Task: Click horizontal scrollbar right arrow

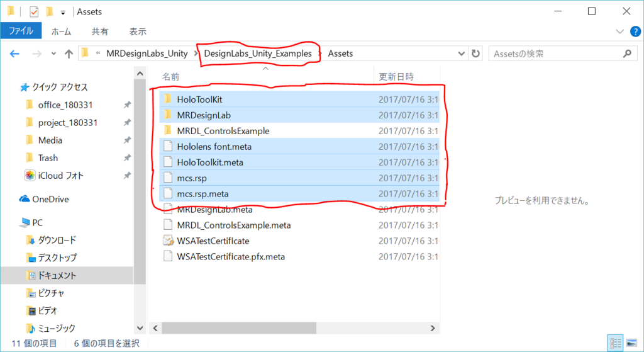Action: pos(433,328)
